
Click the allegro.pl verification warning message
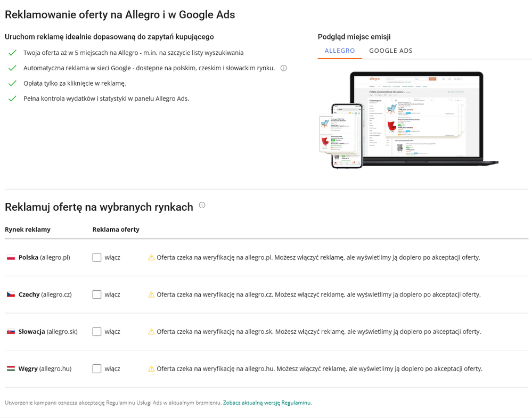(x=318, y=258)
